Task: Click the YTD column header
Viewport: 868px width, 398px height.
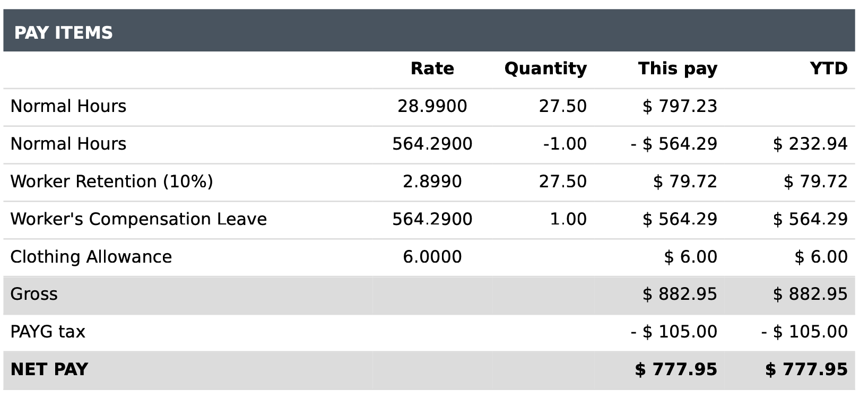Action: coord(829,68)
